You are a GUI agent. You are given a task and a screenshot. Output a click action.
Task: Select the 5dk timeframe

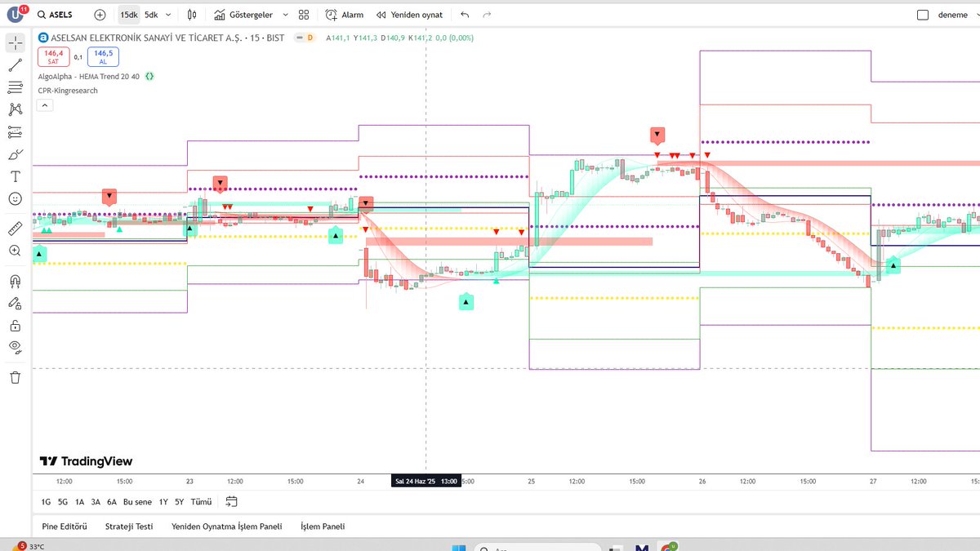click(x=151, y=15)
